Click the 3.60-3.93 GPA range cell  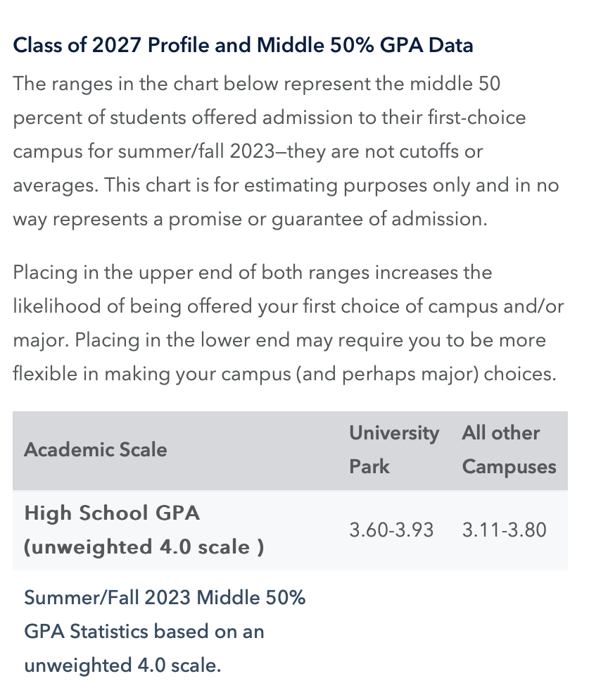(x=391, y=530)
